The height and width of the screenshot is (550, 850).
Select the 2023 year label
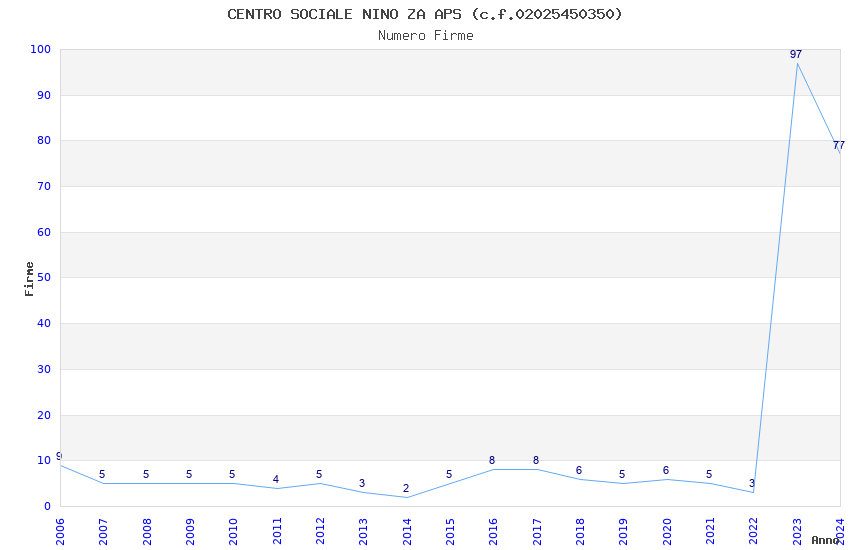[x=797, y=532]
